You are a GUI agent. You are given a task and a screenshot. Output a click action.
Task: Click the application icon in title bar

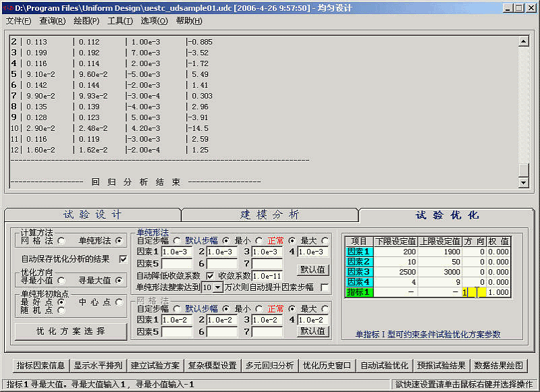click(7, 7)
